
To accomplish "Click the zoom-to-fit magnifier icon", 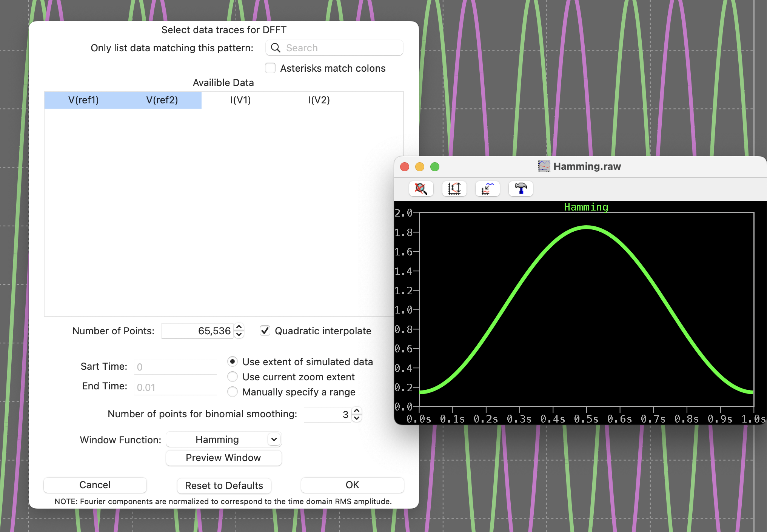I will pos(421,189).
